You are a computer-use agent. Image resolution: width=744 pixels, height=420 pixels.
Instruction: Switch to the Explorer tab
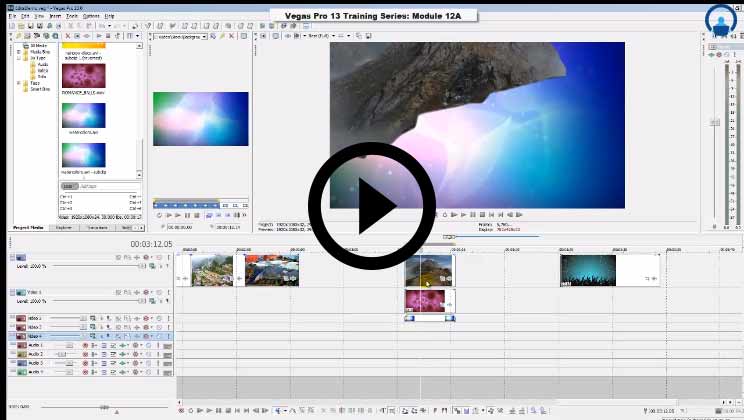tap(64, 228)
